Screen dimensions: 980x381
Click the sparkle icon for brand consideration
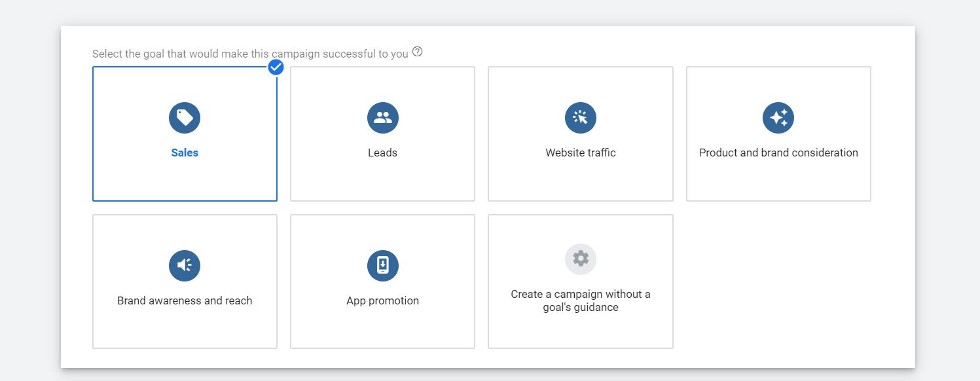[x=778, y=118]
